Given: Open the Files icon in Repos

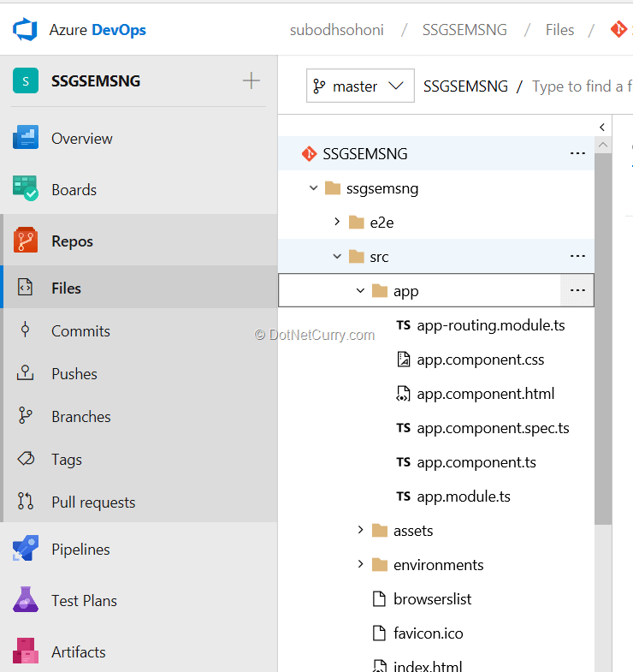Looking at the screenshot, I should (x=25, y=287).
